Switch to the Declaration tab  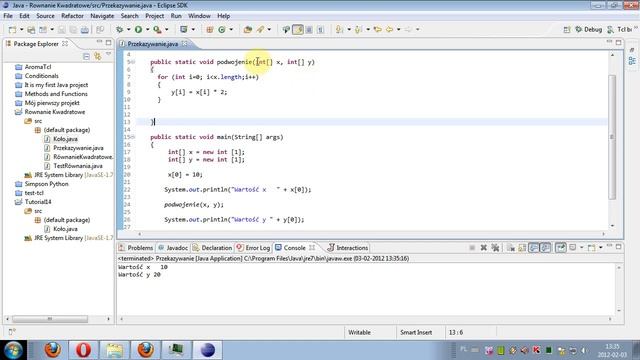pos(212,248)
